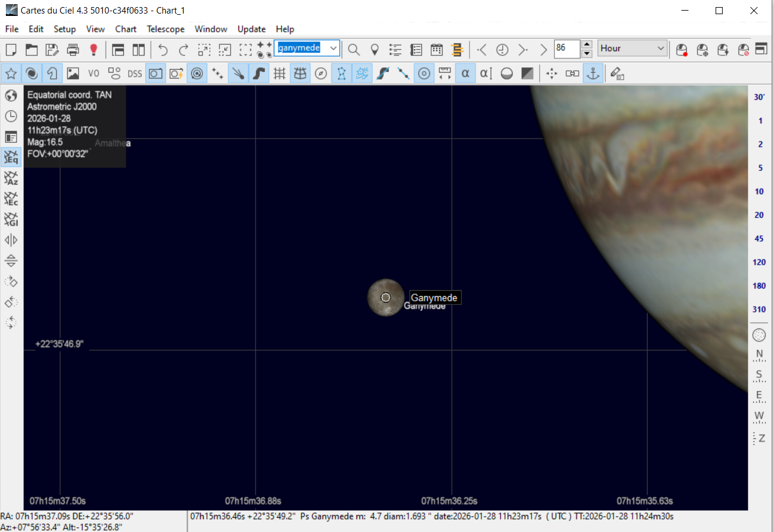Decrease the time step value with down arrow
This screenshot has height=532, width=774.
tap(586, 53)
